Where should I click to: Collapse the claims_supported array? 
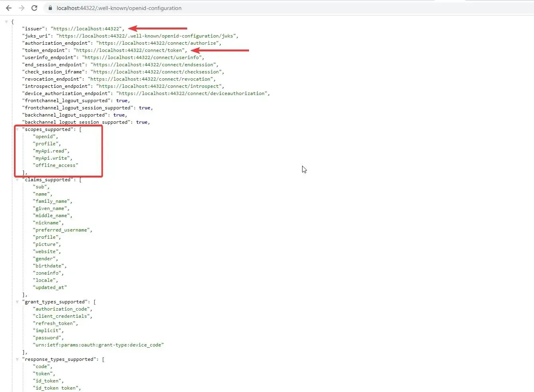pyautogui.click(x=18, y=180)
